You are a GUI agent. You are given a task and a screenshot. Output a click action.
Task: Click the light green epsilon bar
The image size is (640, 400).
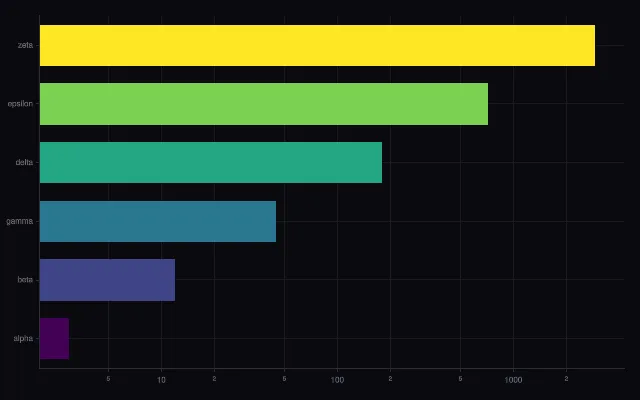[264, 104]
